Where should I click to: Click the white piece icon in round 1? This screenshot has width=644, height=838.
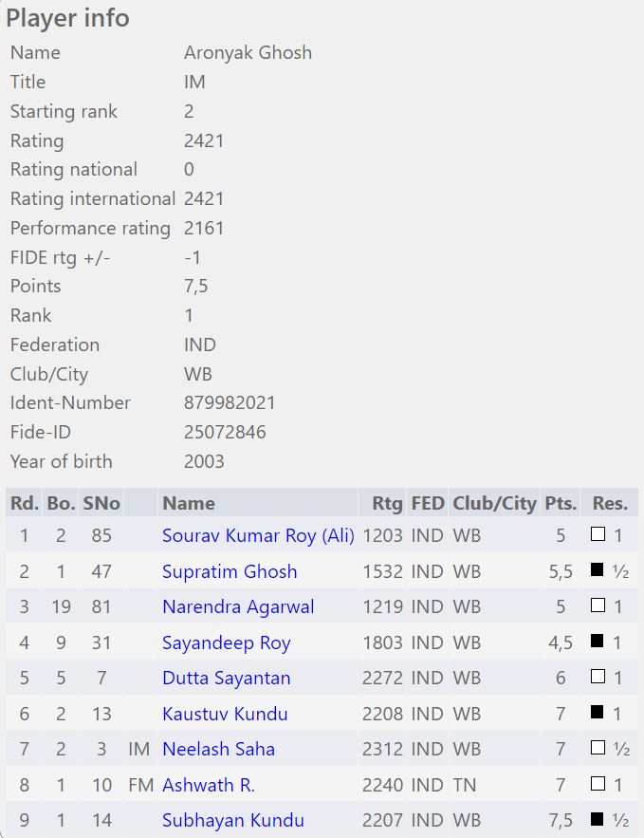click(x=598, y=534)
